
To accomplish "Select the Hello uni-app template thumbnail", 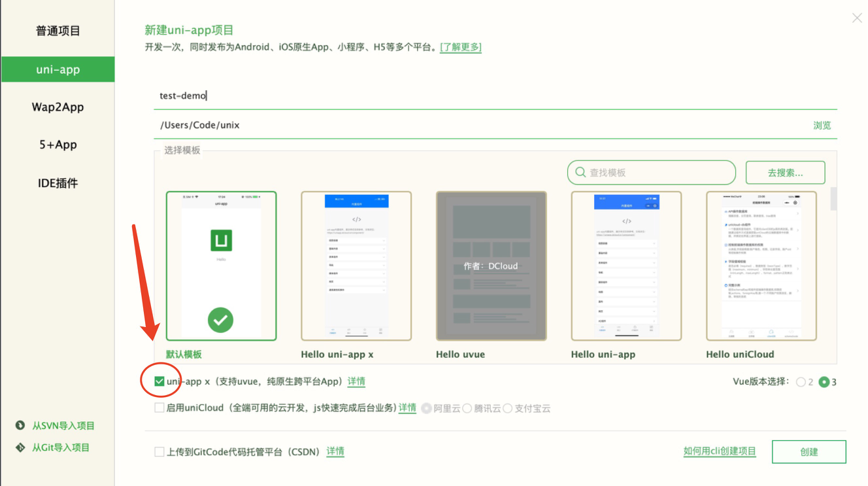I will (626, 266).
